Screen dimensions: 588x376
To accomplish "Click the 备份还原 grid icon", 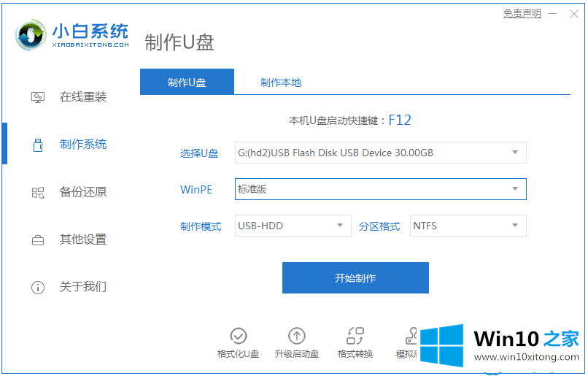I will click(x=37, y=193).
